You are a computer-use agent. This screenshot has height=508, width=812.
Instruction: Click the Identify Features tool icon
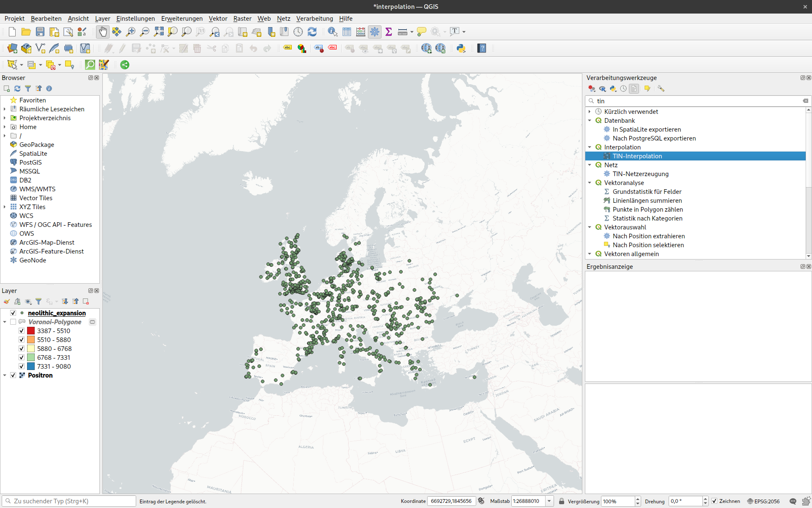(332, 32)
